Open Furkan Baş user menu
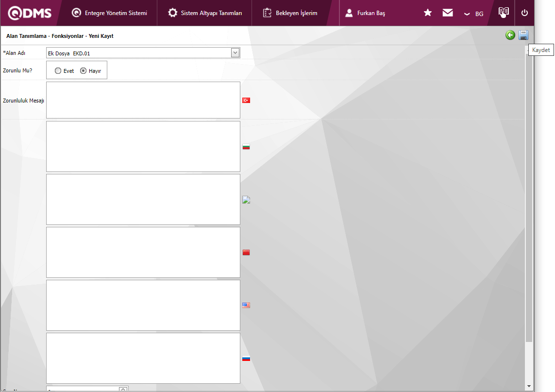This screenshot has height=392, width=555. pos(365,13)
